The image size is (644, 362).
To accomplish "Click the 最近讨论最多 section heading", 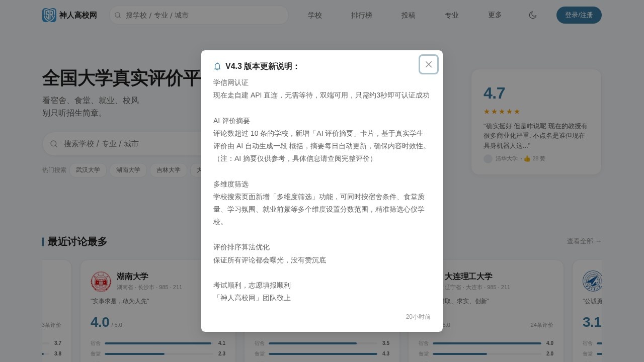I will (77, 242).
